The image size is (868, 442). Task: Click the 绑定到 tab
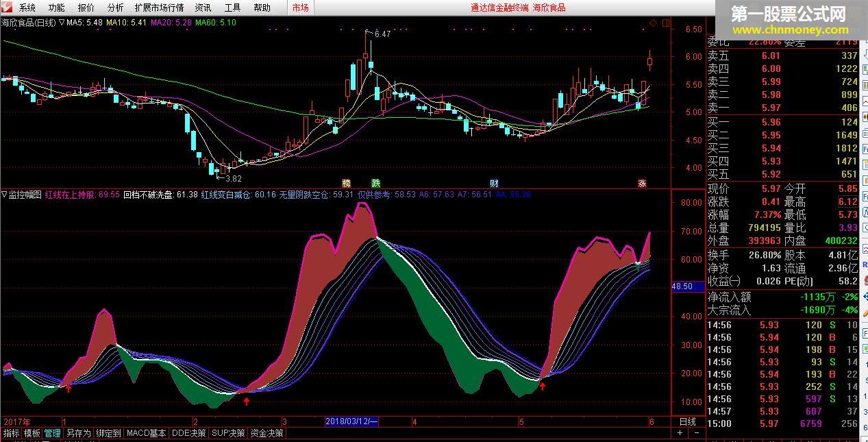coord(108,433)
